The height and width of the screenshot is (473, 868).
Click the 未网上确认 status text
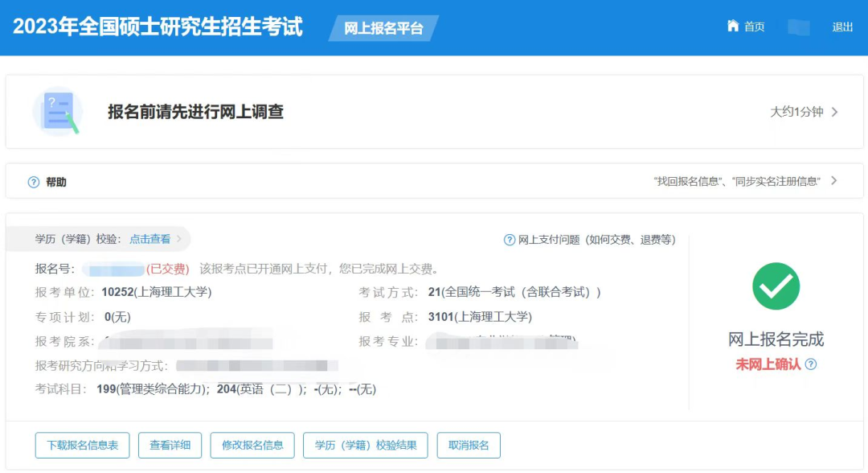pyautogui.click(x=768, y=364)
